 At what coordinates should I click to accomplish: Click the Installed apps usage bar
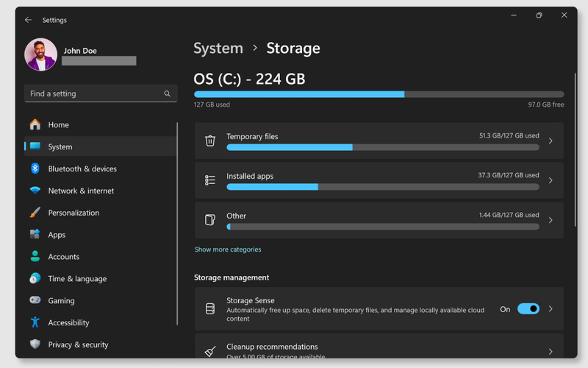point(383,187)
